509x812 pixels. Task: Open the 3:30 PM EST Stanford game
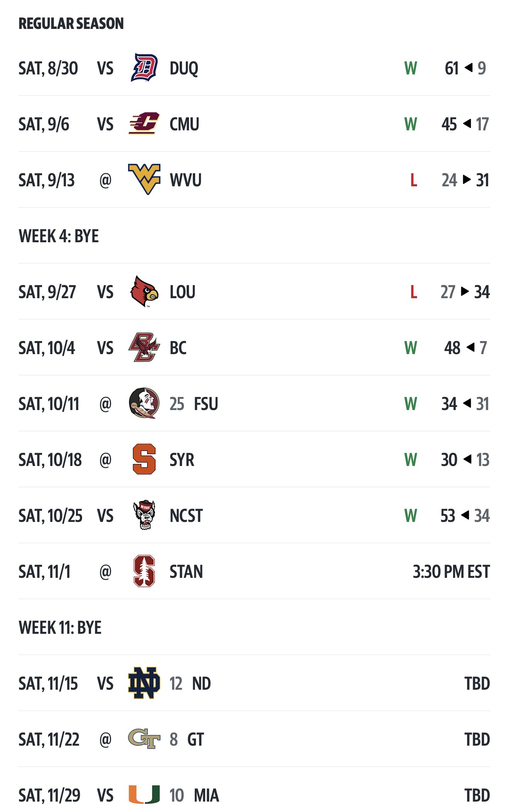coord(451,572)
